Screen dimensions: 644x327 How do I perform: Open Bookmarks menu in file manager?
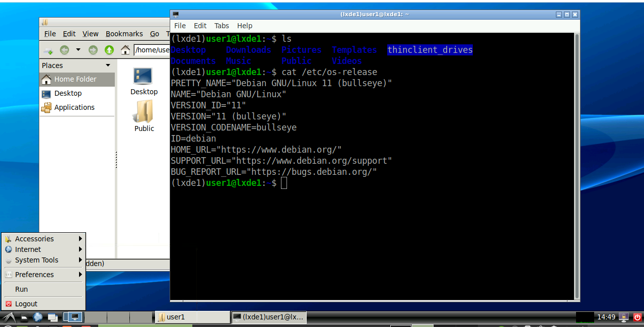point(124,34)
